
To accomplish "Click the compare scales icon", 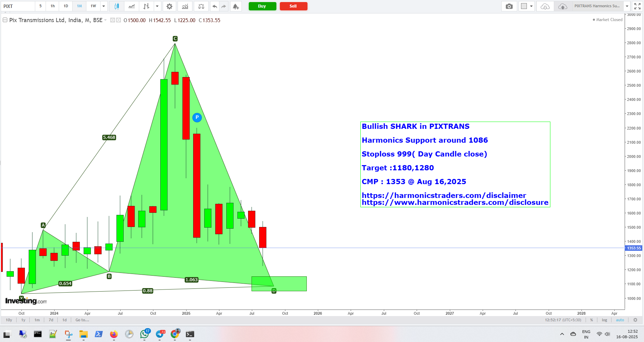I will coord(201,6).
